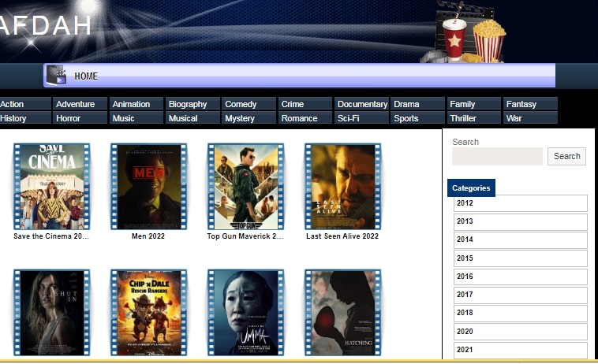Viewport: 598px width, 364px height.
Task: Click the 'Last Seen Alive 2022' title link
Action: [x=342, y=236]
